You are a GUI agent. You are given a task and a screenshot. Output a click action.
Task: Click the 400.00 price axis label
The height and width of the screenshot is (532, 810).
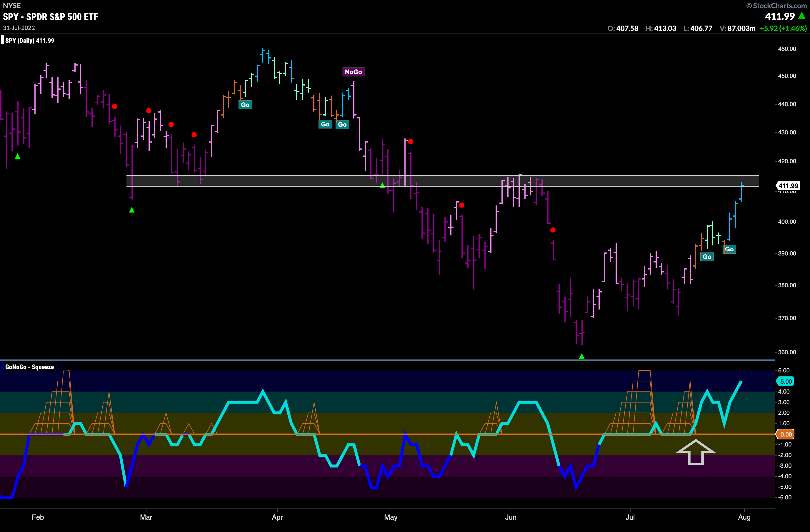[787, 221]
